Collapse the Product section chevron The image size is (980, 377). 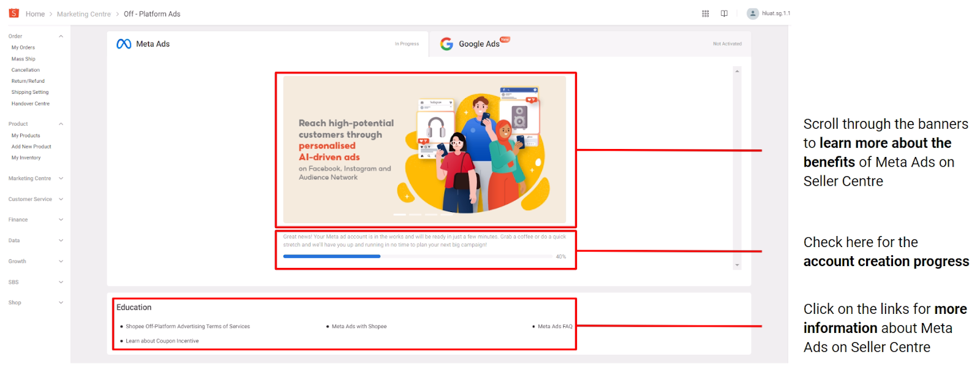tap(61, 124)
